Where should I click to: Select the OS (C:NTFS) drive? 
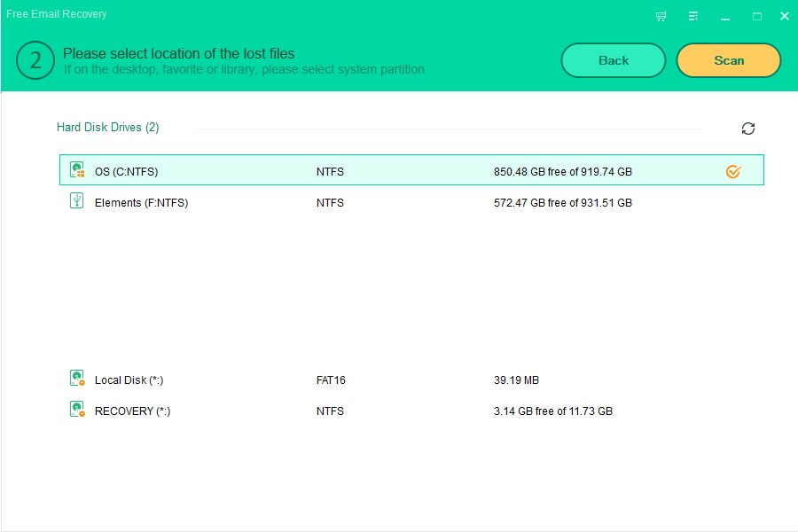(x=126, y=172)
